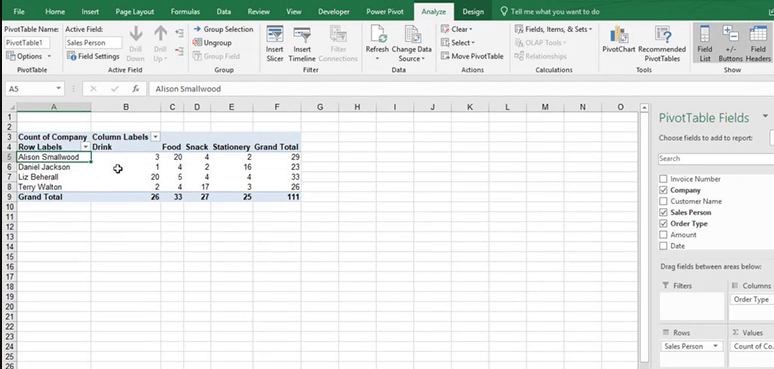Check the Amount field
The width and height of the screenshot is (774, 369).
click(663, 235)
